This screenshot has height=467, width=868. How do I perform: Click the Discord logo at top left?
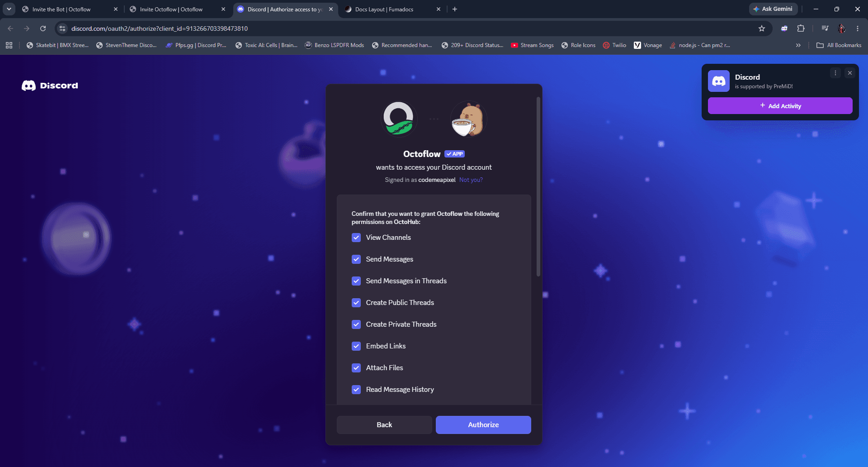point(50,86)
